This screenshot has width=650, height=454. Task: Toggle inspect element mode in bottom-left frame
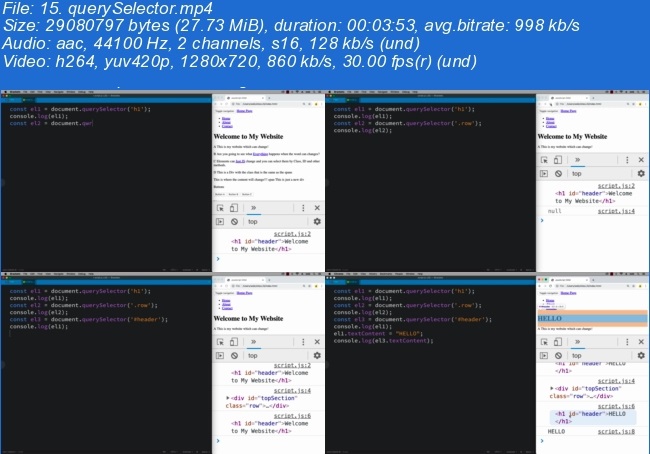(x=220, y=341)
